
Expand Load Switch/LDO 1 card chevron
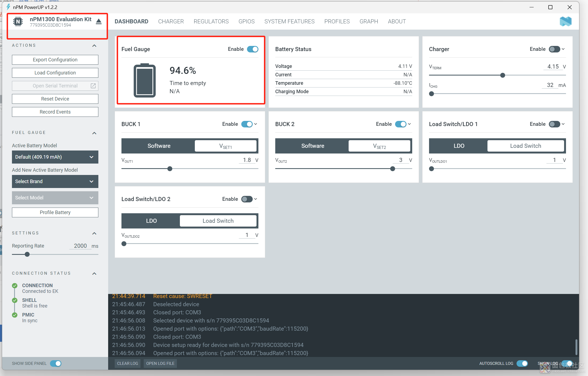[x=563, y=124]
